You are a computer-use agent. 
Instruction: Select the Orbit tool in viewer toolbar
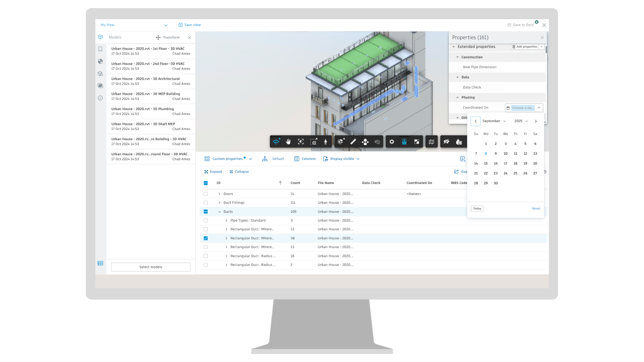pyautogui.click(x=276, y=142)
